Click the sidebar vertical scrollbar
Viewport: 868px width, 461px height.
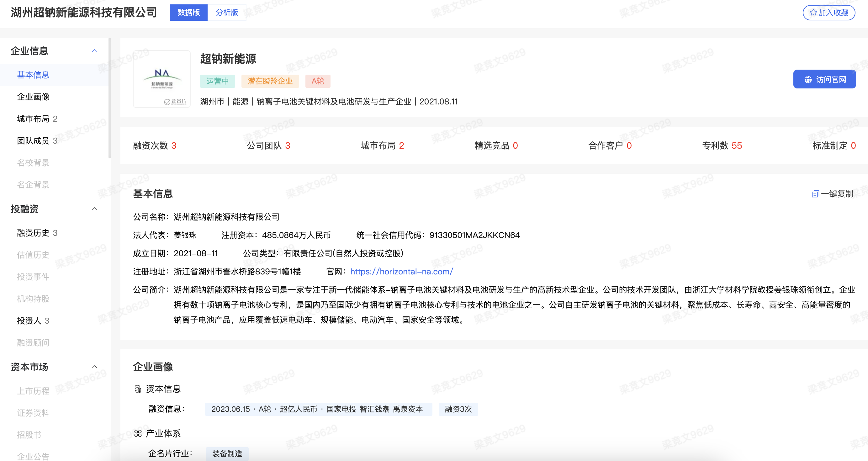pyautogui.click(x=109, y=98)
